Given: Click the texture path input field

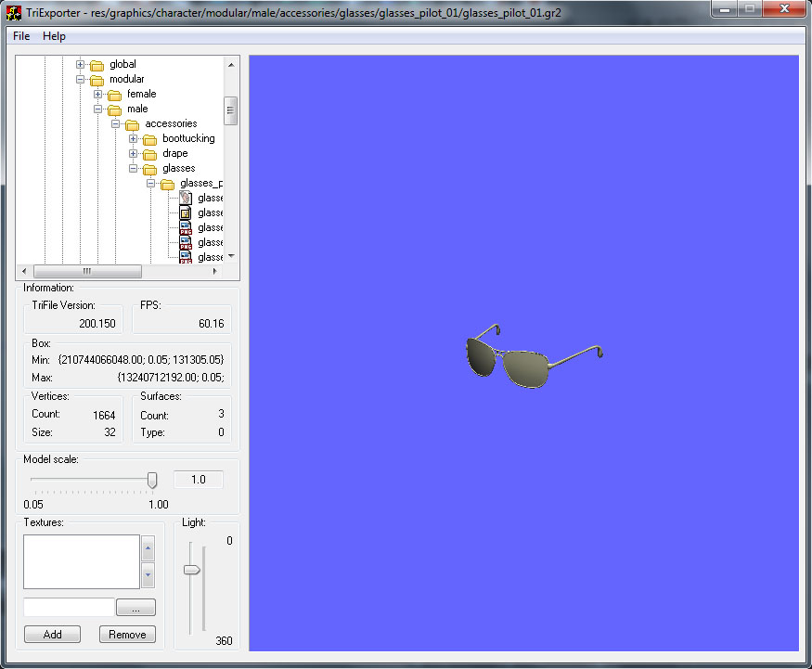Looking at the screenshot, I should point(69,608).
